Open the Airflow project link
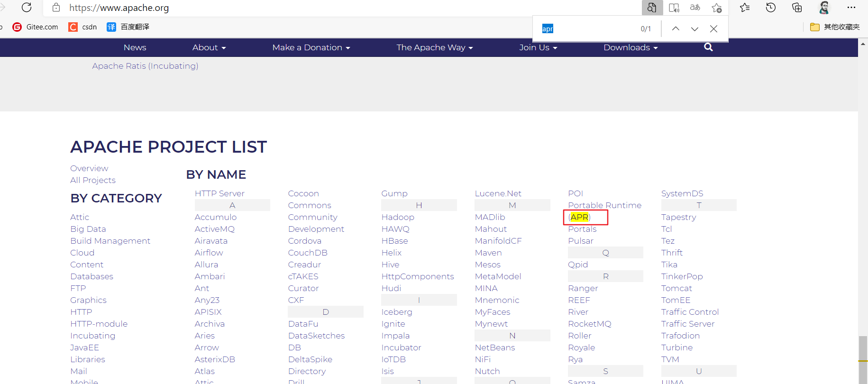This screenshot has height=384, width=868. click(209, 253)
